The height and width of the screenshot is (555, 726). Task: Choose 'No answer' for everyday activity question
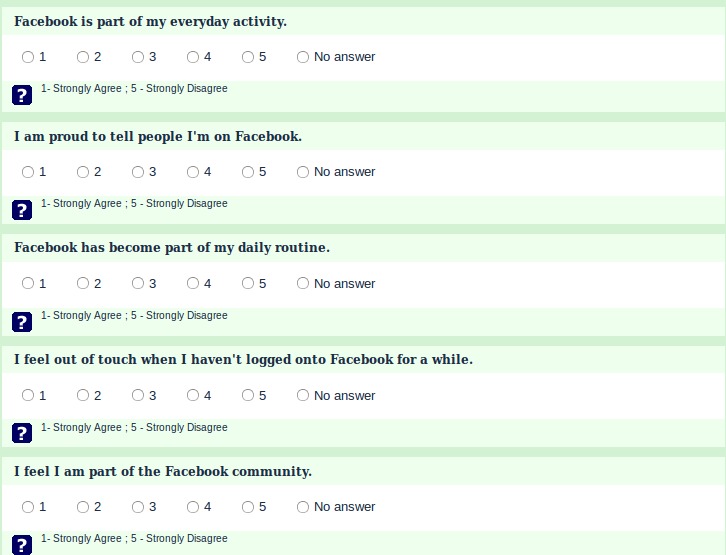point(303,57)
